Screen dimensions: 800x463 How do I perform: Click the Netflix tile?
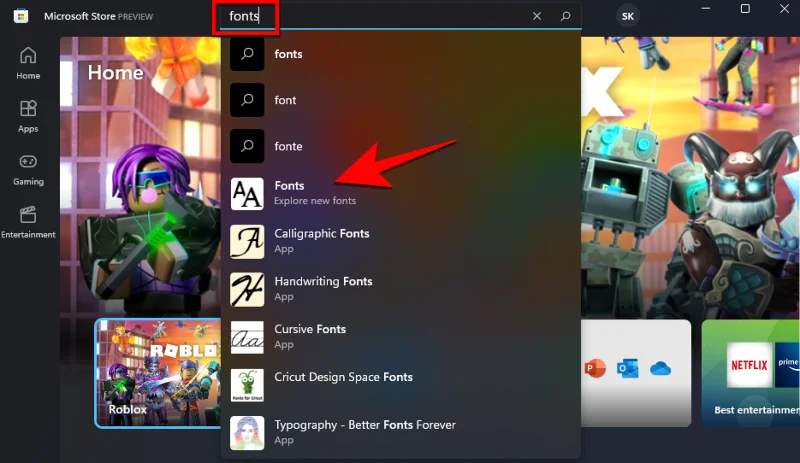(x=749, y=364)
